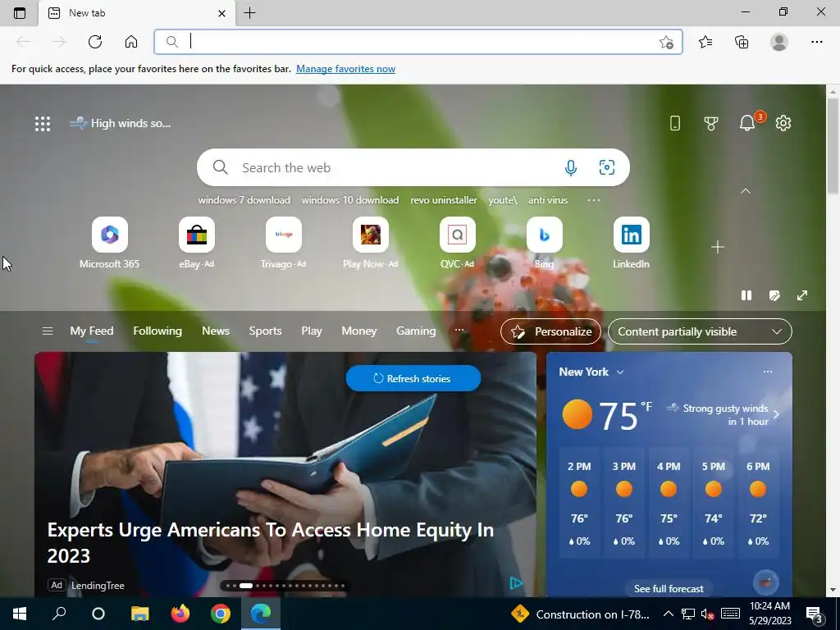Viewport: 840px width, 630px height.
Task: Expand background to full view
Action: (x=802, y=295)
